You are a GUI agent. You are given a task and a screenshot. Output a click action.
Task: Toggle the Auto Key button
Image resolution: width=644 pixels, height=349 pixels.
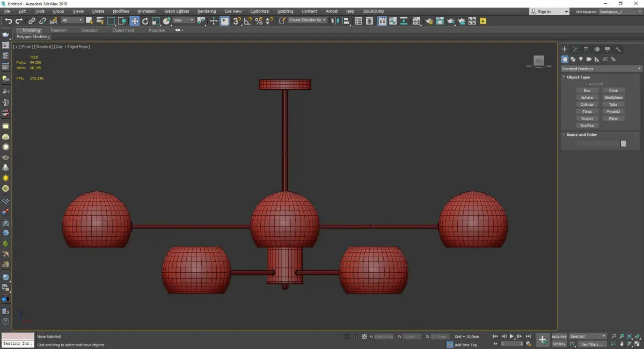[559, 337]
